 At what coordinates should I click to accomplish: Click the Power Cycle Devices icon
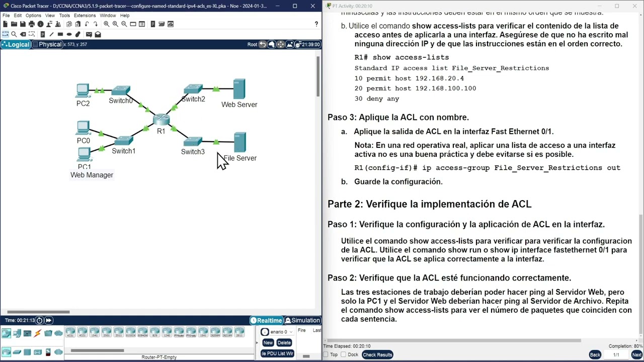pyautogui.click(x=39, y=320)
